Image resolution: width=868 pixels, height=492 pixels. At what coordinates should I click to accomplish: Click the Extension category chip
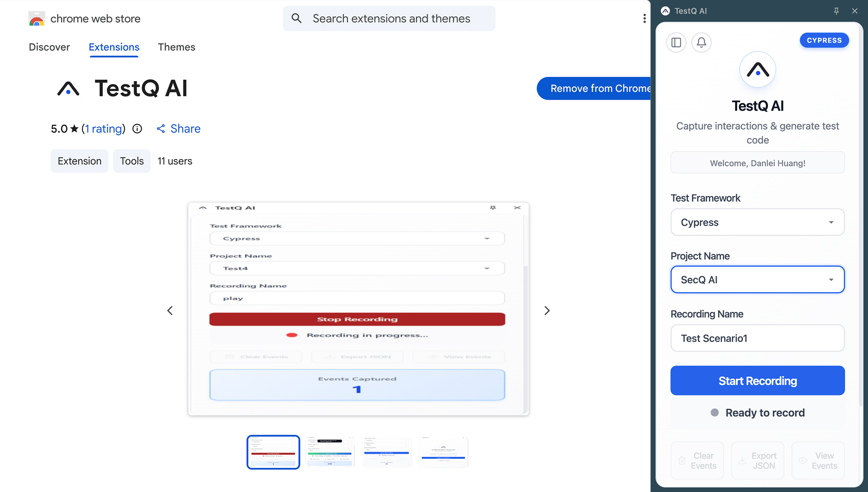80,161
